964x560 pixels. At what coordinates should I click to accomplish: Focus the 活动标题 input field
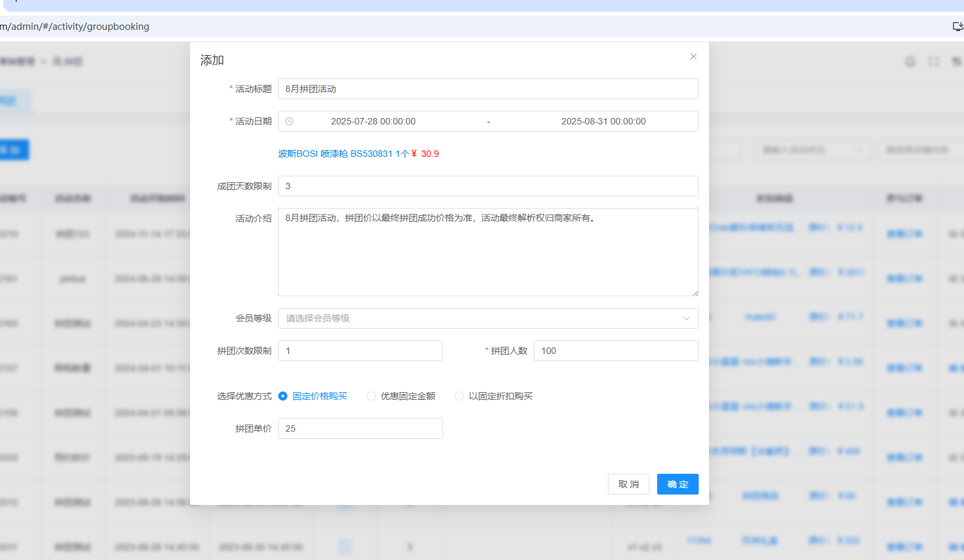click(488, 89)
